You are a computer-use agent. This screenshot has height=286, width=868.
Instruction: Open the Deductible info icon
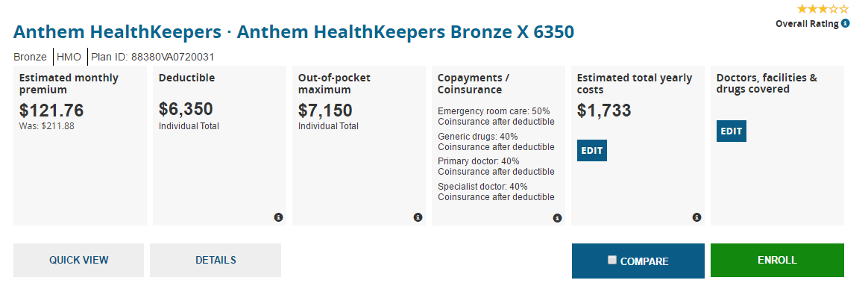click(278, 217)
